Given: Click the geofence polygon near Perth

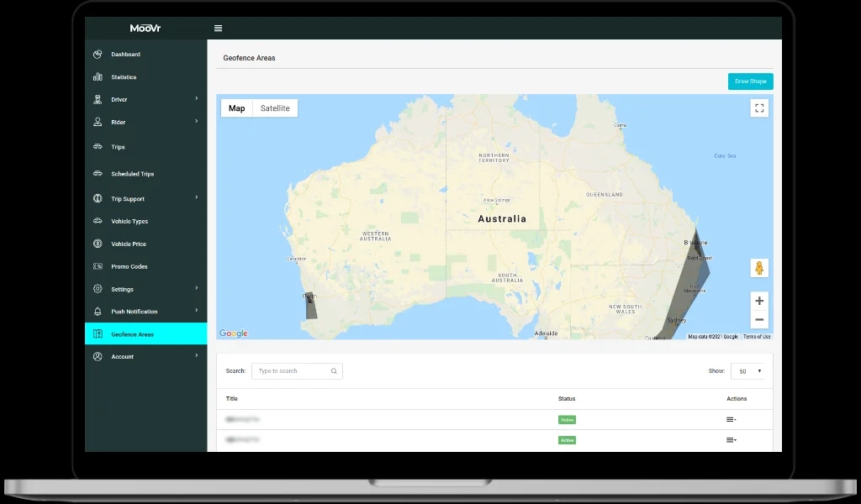Looking at the screenshot, I should tap(311, 306).
